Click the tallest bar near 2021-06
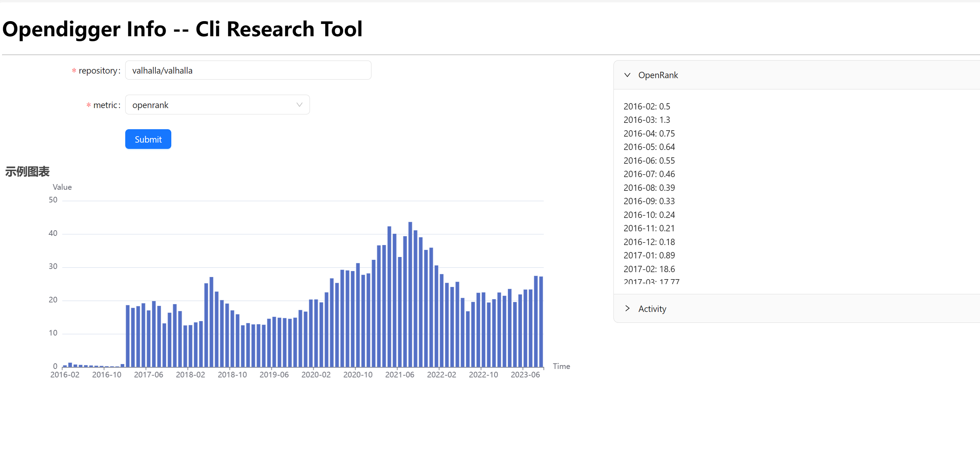 (410, 293)
